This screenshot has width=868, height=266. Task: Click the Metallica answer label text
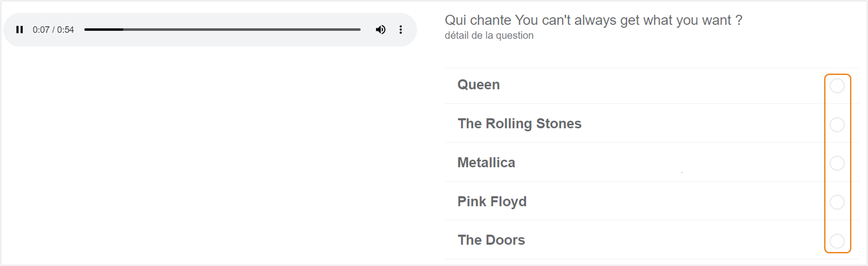[486, 163]
